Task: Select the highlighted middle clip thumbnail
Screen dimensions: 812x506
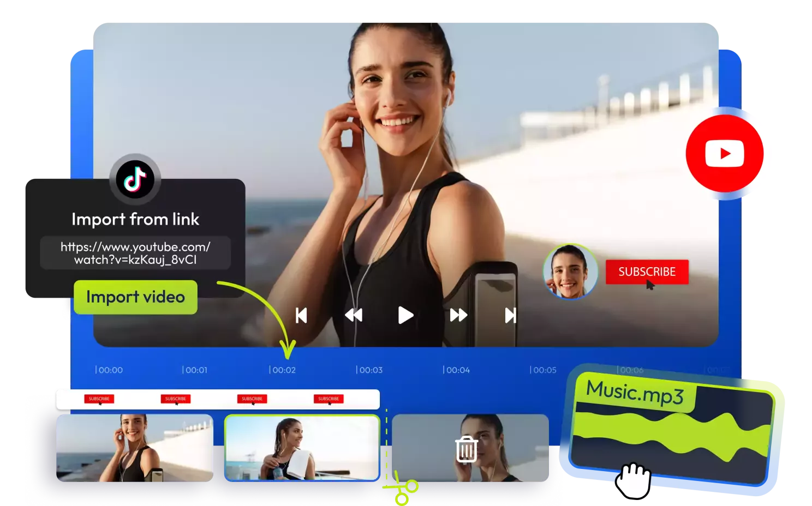Action: (x=302, y=448)
